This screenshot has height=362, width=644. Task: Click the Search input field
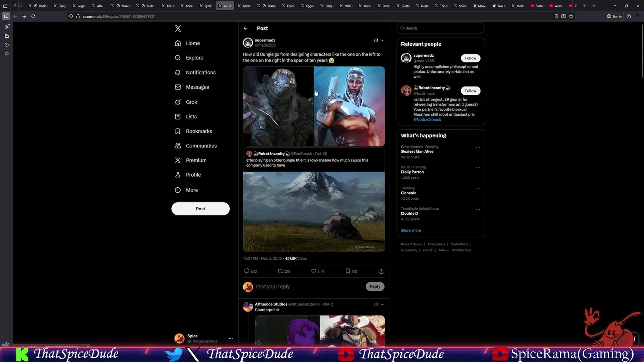(x=441, y=28)
